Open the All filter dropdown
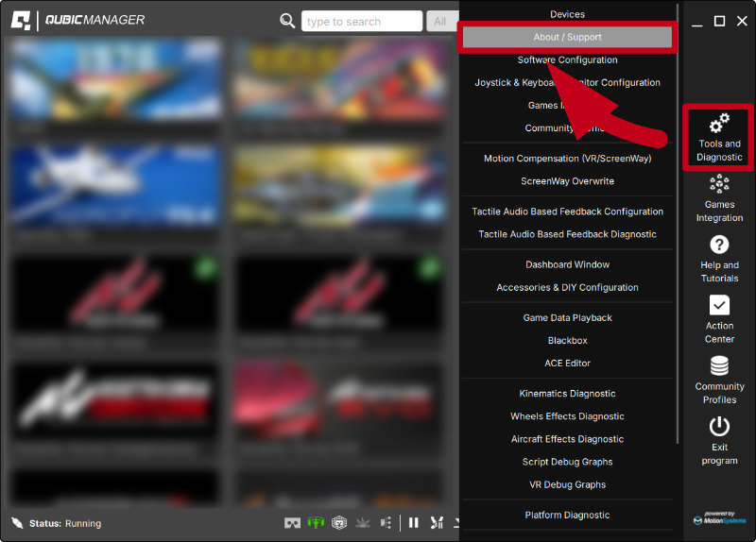 (441, 21)
